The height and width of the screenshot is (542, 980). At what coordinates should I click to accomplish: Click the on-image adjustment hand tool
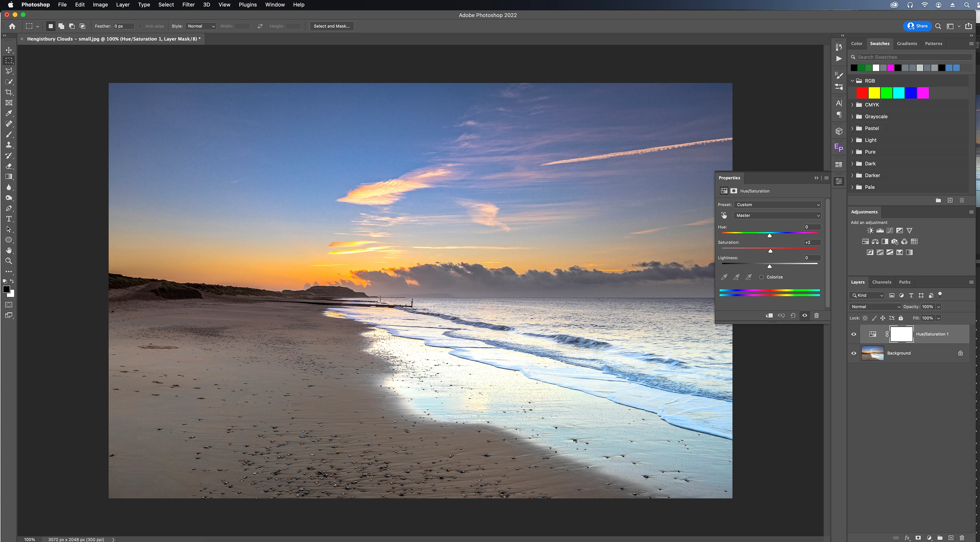(x=724, y=215)
